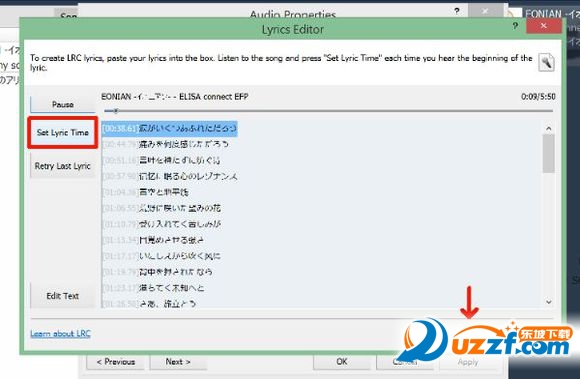Select the lyric line at 01:17.17
This screenshot has width=580, height=379.
[162, 256]
